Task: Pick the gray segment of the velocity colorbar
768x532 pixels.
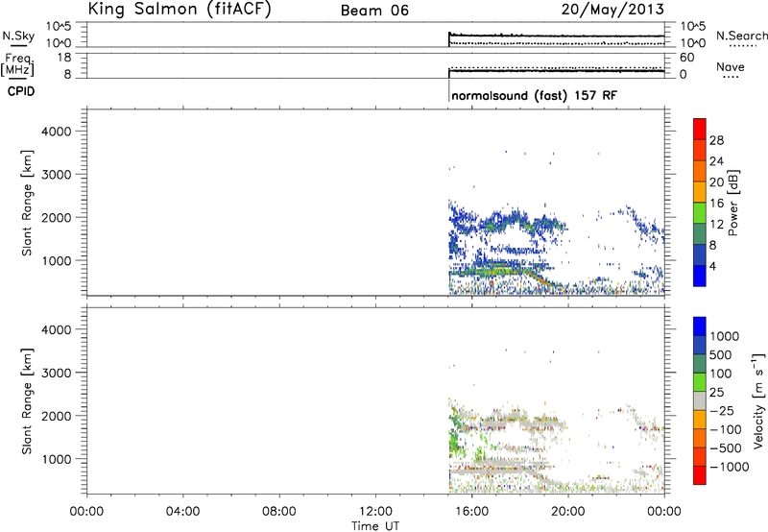Action: click(x=700, y=400)
